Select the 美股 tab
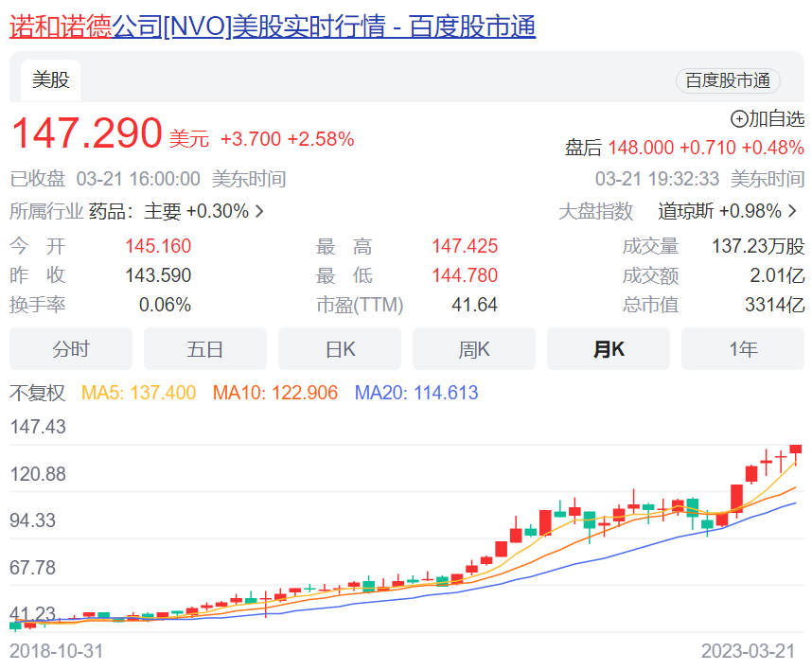Viewport: 812px width, 670px height. coord(51,80)
